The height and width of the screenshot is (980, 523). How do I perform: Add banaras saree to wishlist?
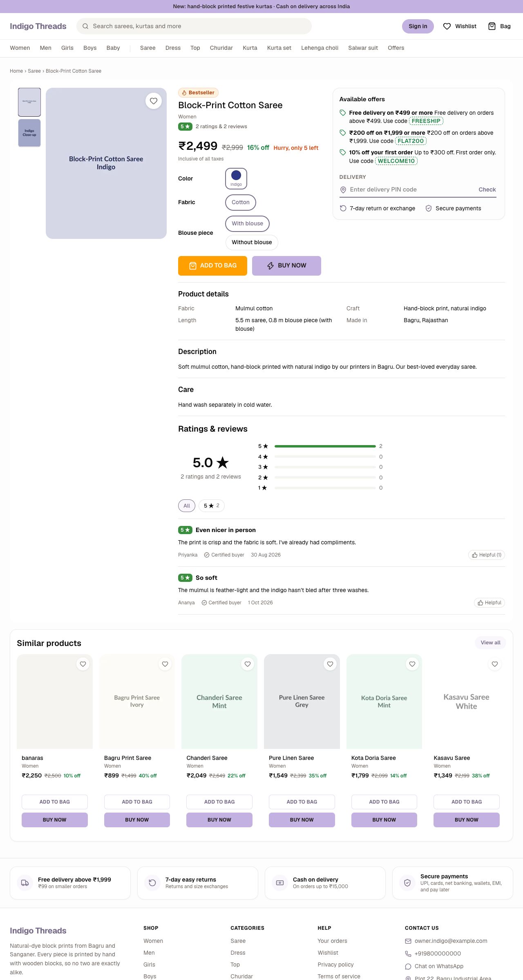coord(83,664)
